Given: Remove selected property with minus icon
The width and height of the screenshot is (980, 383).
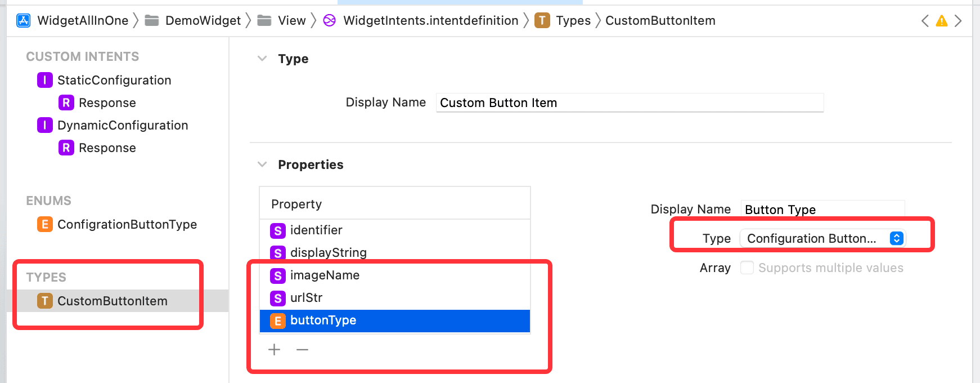Looking at the screenshot, I should coord(303,350).
